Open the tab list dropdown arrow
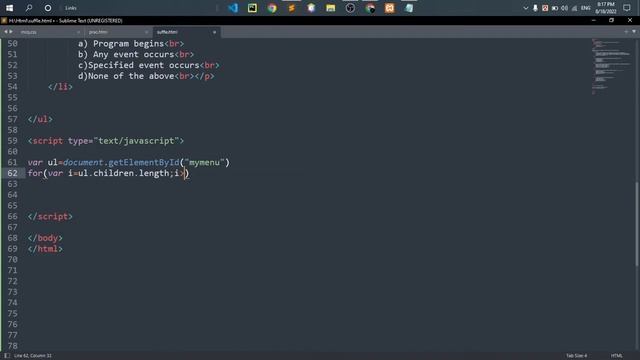Viewport: 640px width, 360px height. click(x=634, y=31)
